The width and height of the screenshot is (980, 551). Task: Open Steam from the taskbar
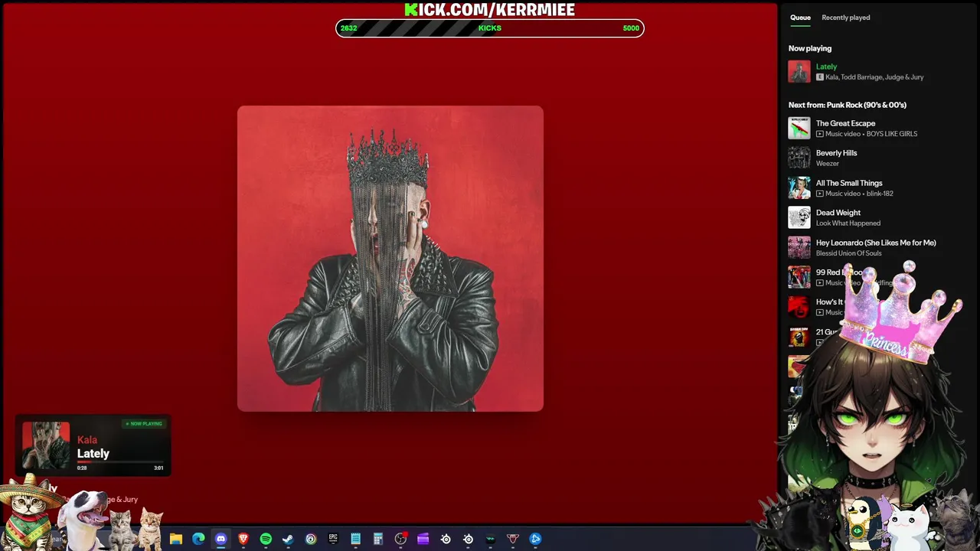288,539
